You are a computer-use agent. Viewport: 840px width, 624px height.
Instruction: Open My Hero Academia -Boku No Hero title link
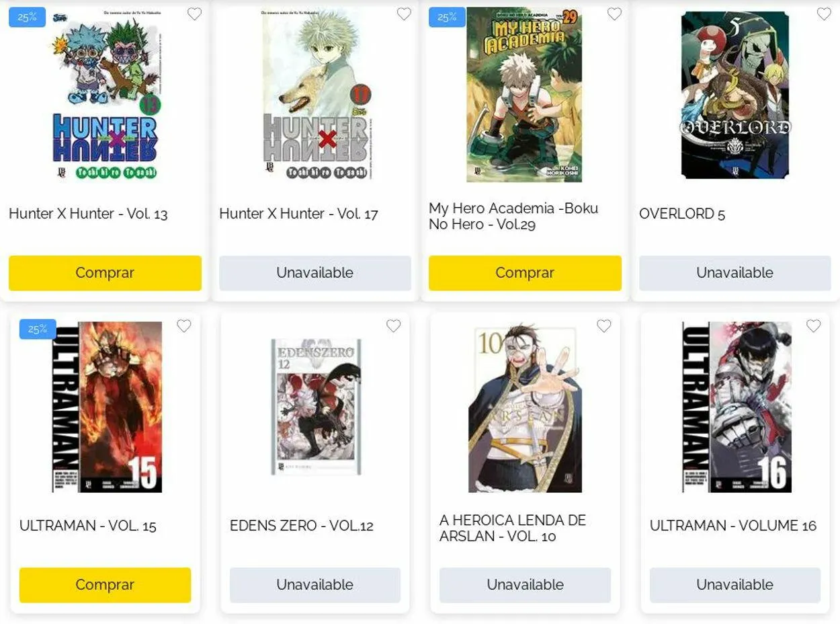[513, 217]
